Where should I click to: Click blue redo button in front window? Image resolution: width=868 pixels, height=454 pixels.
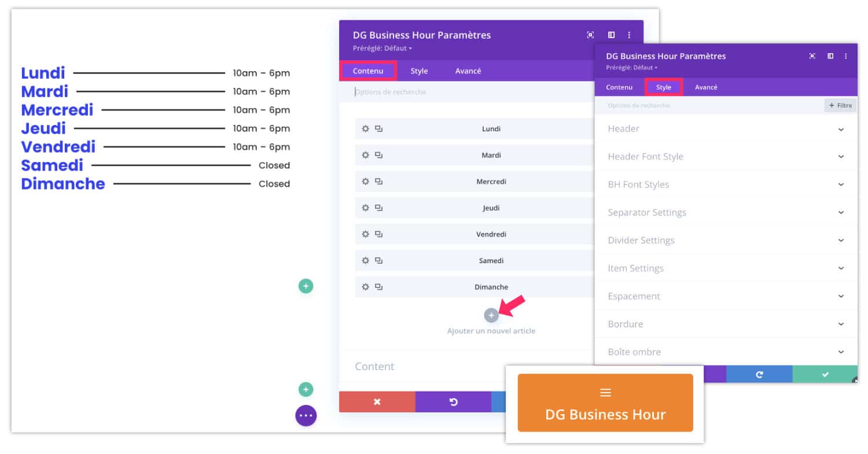pyautogui.click(x=759, y=375)
